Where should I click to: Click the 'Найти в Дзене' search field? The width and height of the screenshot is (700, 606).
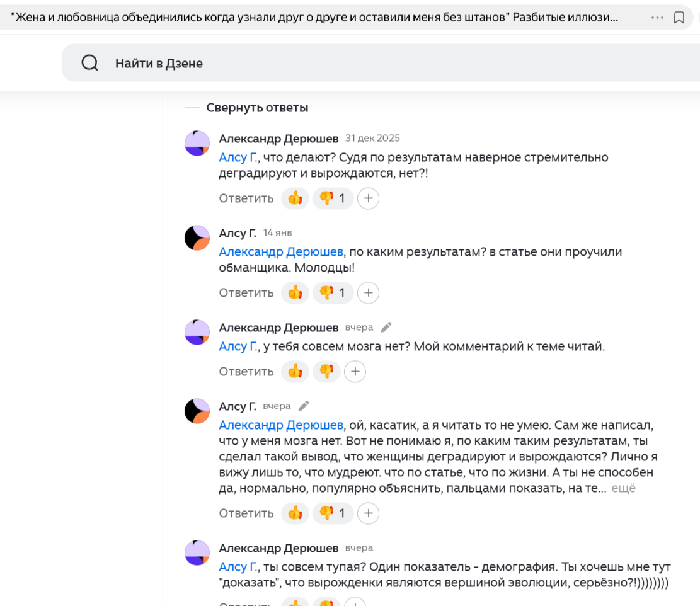[x=158, y=63]
